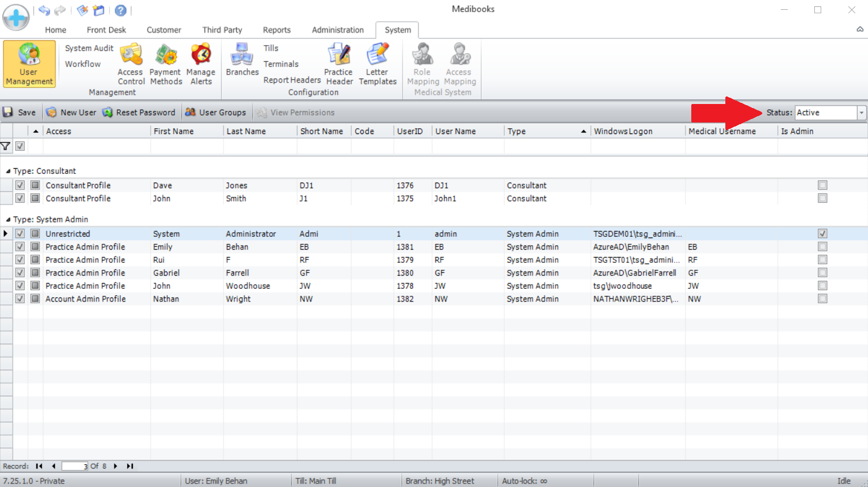Toggle Is Admin checkbox for Emily Behan
Image resolution: width=868 pixels, height=487 pixels.
[x=822, y=247]
